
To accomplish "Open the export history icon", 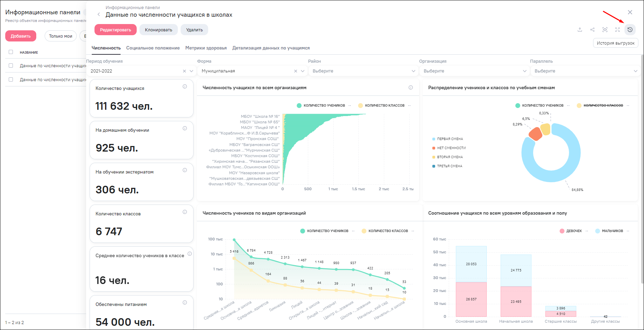I will click(630, 30).
